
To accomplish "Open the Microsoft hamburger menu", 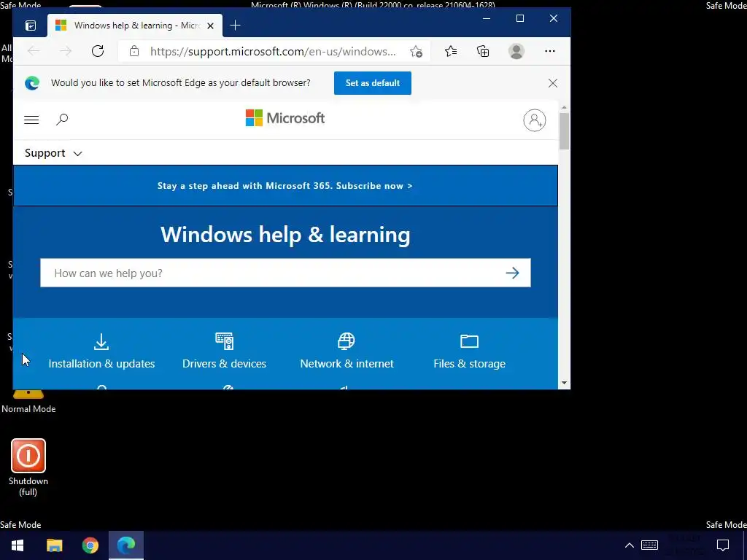I will tap(31, 120).
